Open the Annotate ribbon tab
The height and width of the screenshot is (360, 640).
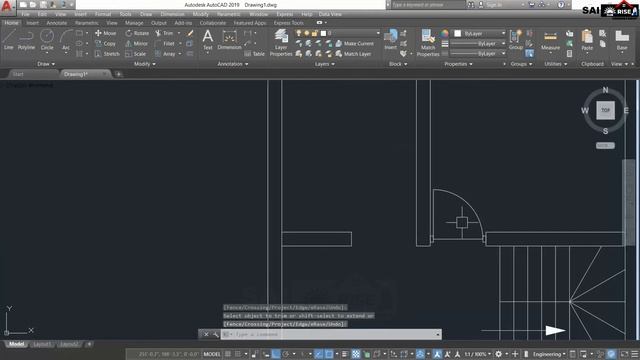pos(57,23)
